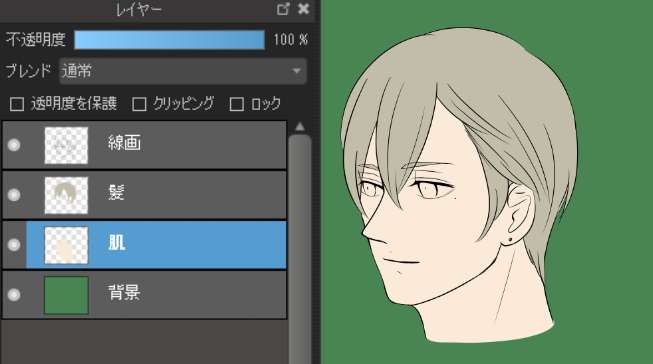Enable 透明度を保護 checkbox

point(17,104)
